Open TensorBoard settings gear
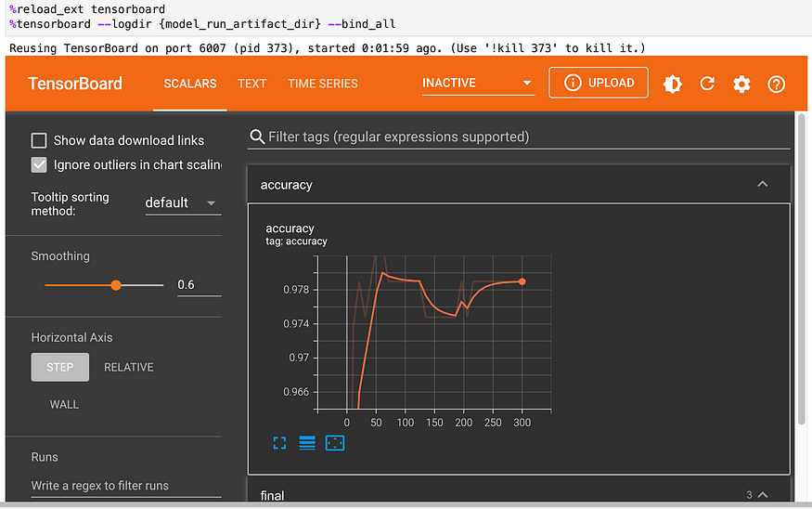 point(741,84)
